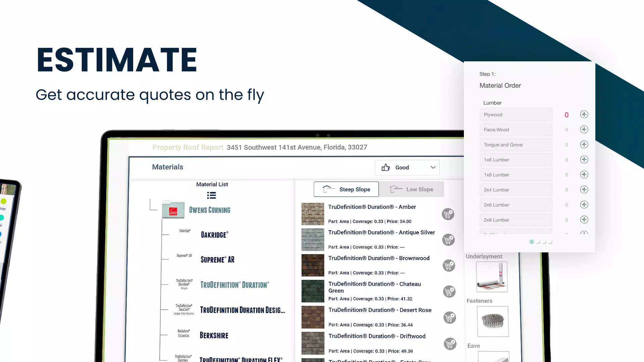Screen dimensions: 644x362
Task: Add Desert Rose shingle to cart
Action: point(449,317)
